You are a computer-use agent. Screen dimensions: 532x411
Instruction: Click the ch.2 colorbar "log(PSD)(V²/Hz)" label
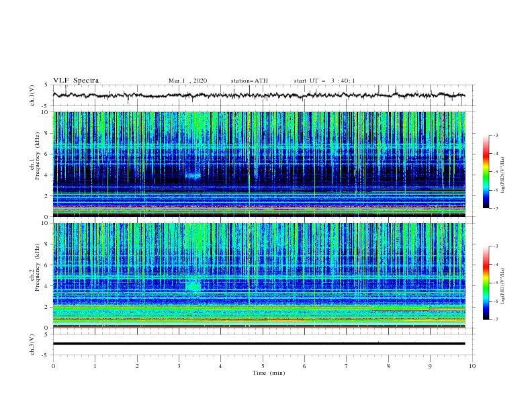pyautogui.click(x=503, y=286)
